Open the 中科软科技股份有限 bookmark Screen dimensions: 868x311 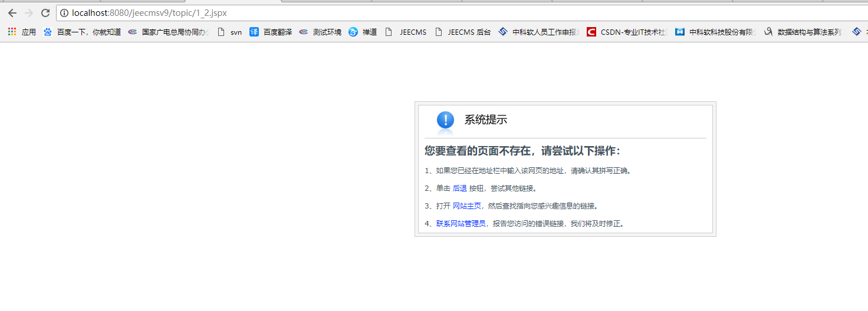click(x=716, y=32)
